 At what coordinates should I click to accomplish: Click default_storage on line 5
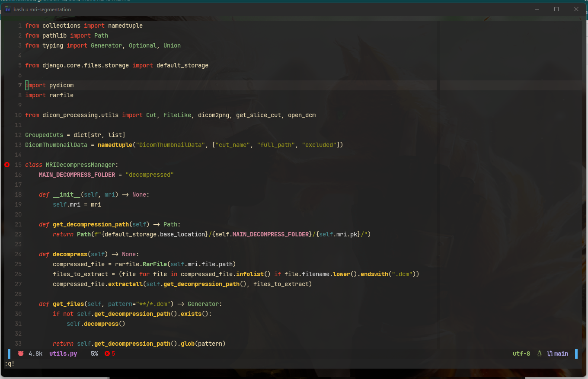[182, 65]
